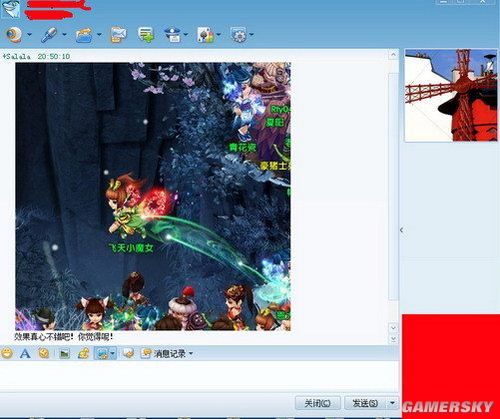Open message history 消息记录
500x419 pixels.
[x=163, y=353]
